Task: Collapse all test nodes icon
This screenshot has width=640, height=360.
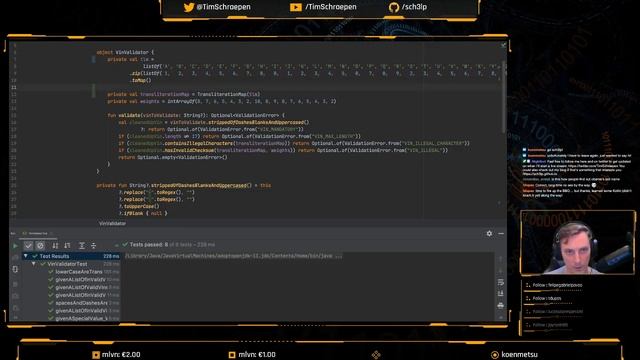Action: (x=93, y=245)
